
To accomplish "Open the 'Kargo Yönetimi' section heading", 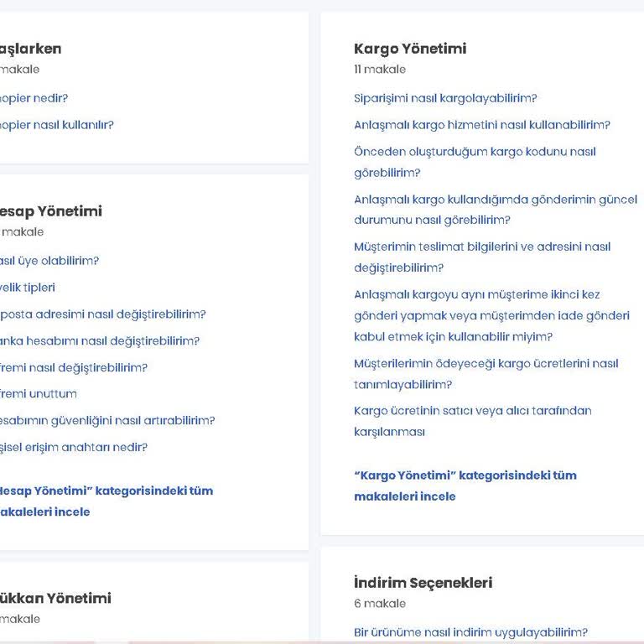I will click(x=410, y=49).
